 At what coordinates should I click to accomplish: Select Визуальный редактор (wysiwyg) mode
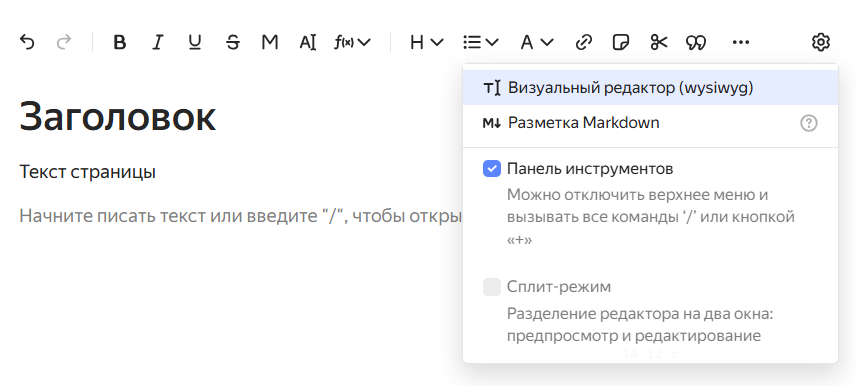click(x=650, y=87)
